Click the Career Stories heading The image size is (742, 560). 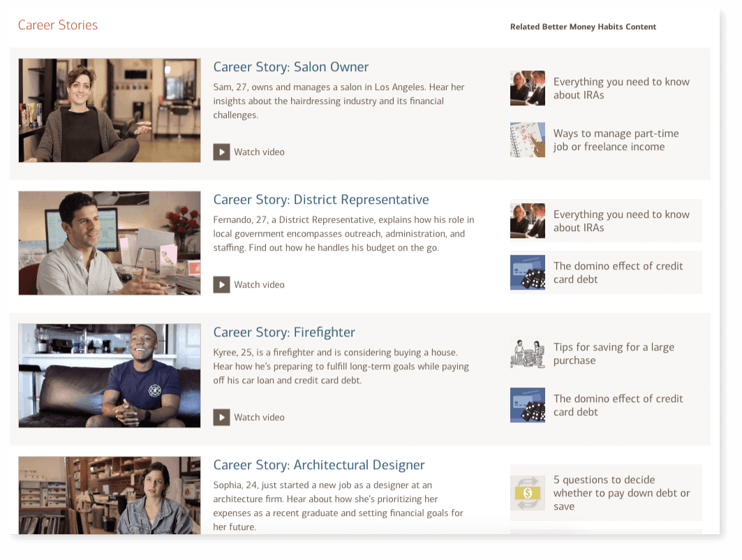58,25
